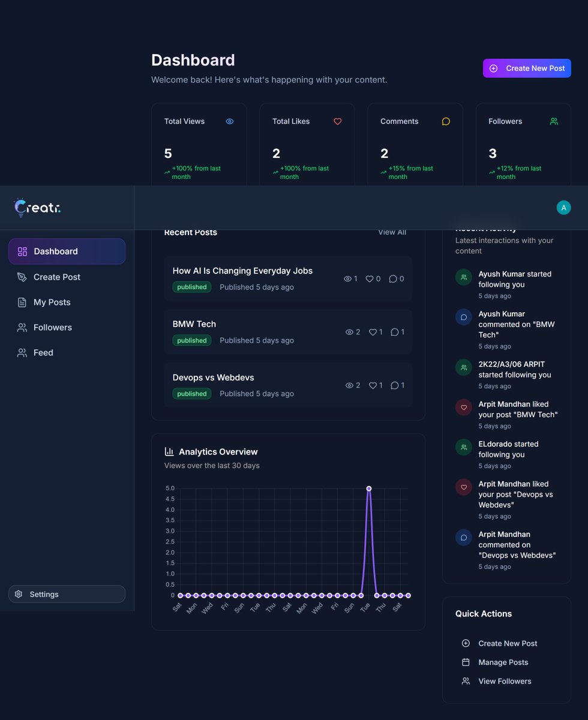Click the peak data point at 5.0

[368, 488]
